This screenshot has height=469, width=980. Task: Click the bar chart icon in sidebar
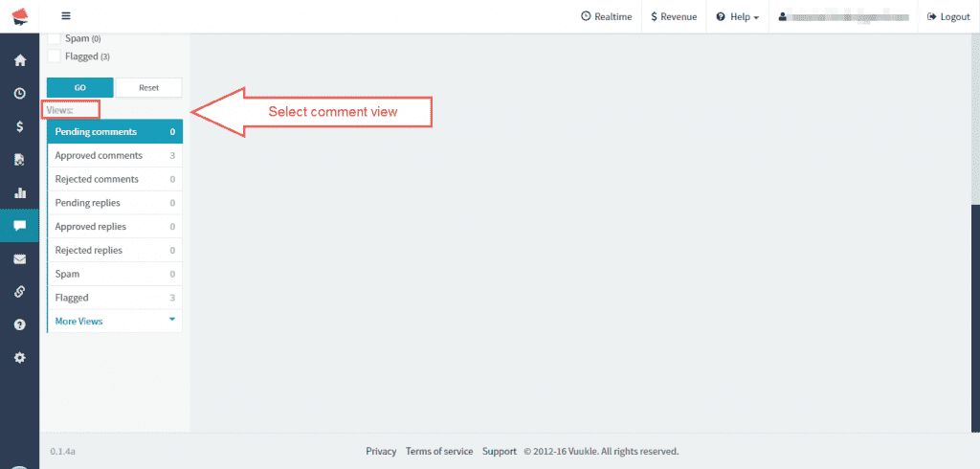[x=19, y=192]
